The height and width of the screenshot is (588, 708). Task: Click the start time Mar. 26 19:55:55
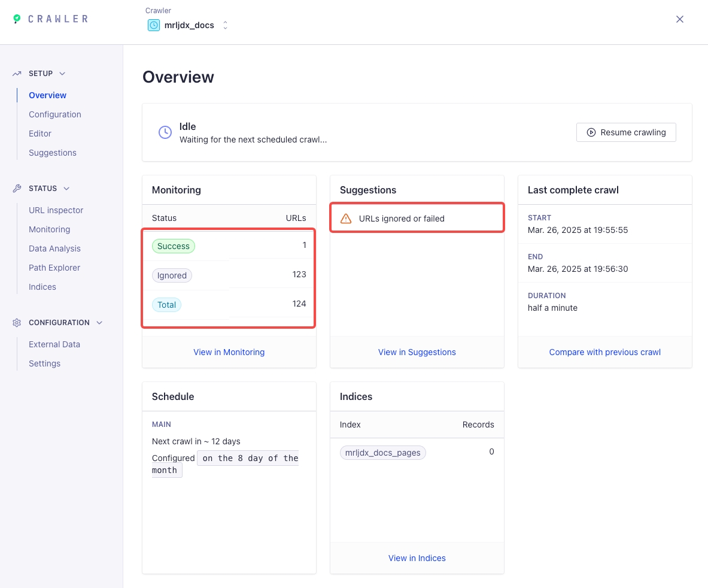[x=578, y=230]
